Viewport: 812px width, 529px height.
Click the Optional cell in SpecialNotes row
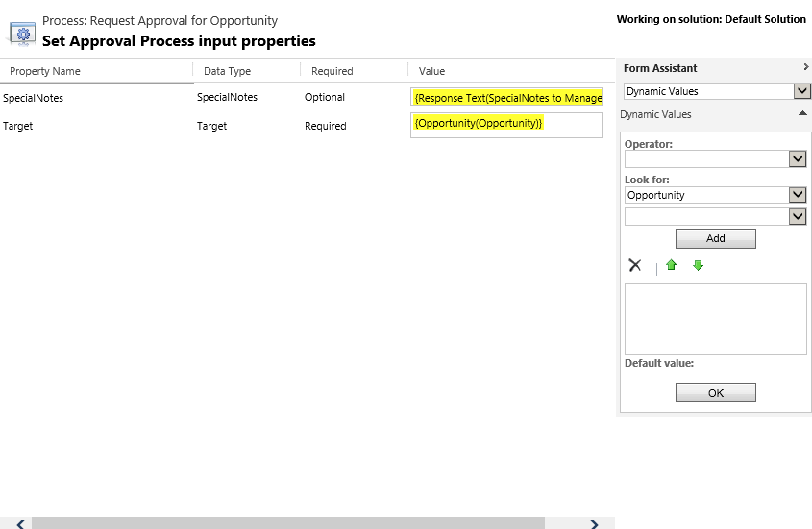click(325, 97)
